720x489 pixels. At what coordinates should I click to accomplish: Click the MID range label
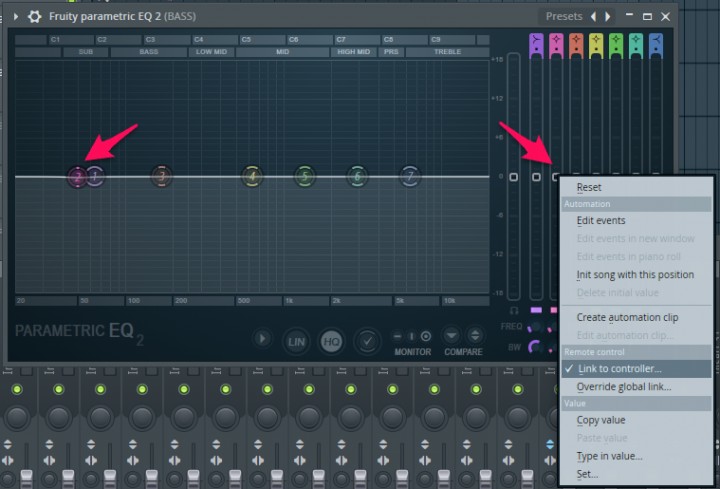282,52
